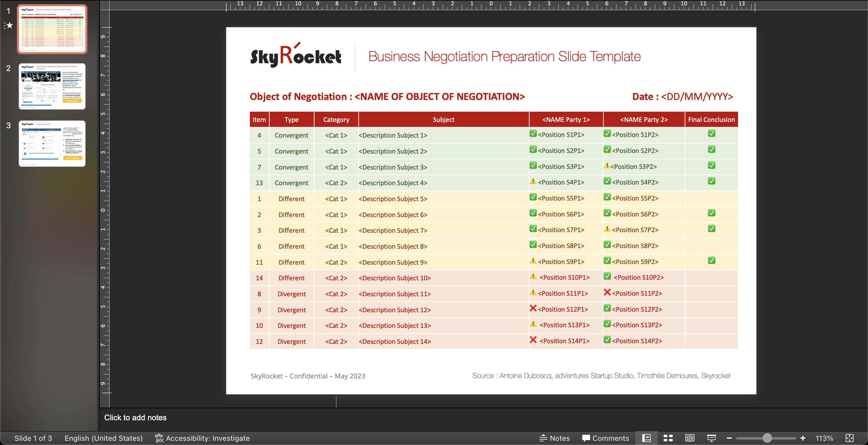The image size is (868, 445).
Task: Select warning icon beside <Position S9P1>
Action: tap(533, 260)
